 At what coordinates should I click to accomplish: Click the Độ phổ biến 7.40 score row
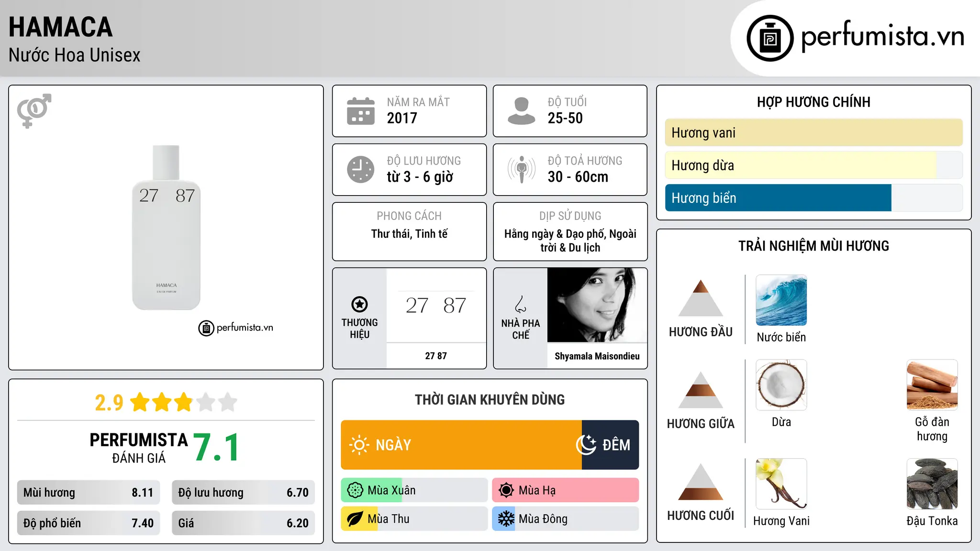click(89, 523)
